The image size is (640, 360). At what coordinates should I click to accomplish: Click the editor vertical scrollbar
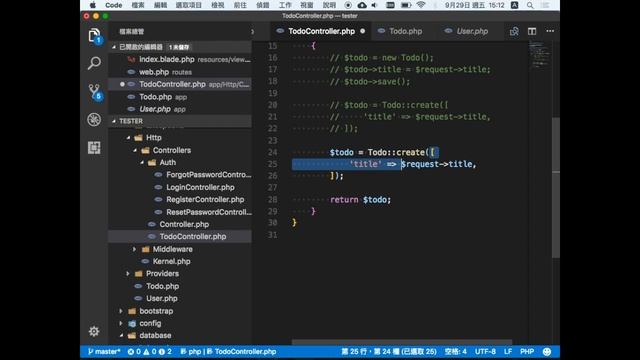click(x=556, y=188)
